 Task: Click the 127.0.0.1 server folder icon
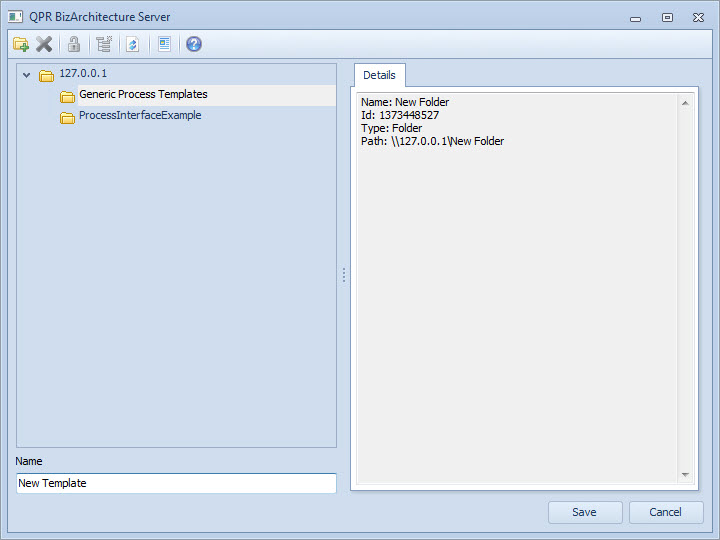(46, 75)
